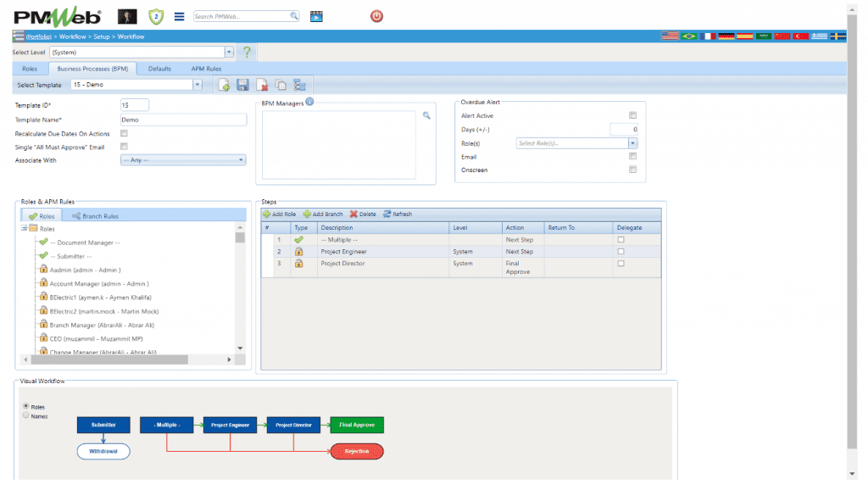Screen dimensions: 868x490
Task: Switch to the Defaults tab
Action: [159, 69]
